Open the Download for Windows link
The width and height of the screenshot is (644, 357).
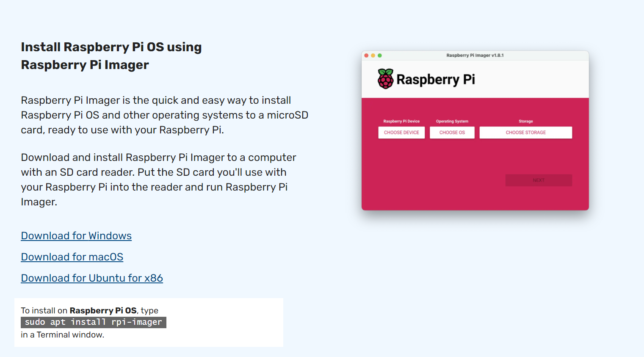coord(76,236)
